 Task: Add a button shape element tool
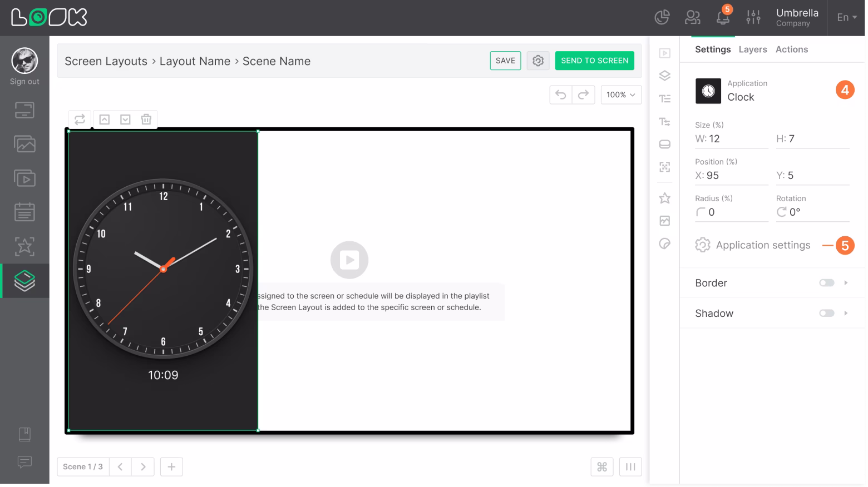(664, 145)
